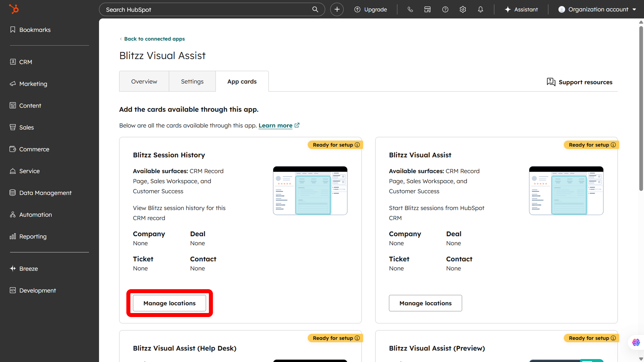Image resolution: width=644 pixels, height=362 pixels.
Task: Open the notifications bell
Action: 481,9
